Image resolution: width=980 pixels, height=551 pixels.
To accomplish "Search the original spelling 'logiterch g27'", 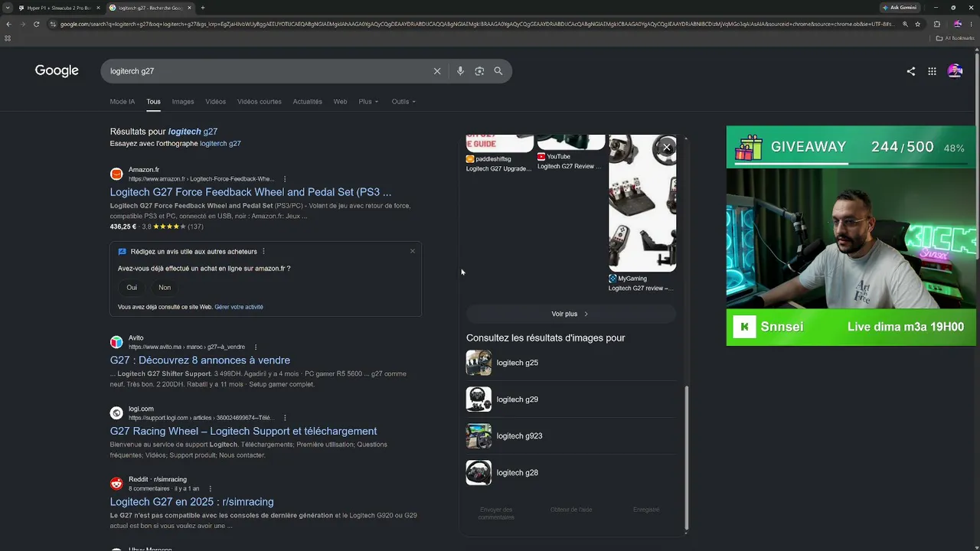I will coord(220,144).
